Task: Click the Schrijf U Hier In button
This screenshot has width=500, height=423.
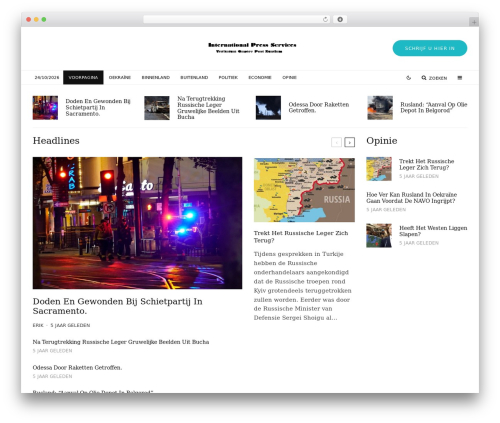Action: click(x=430, y=48)
